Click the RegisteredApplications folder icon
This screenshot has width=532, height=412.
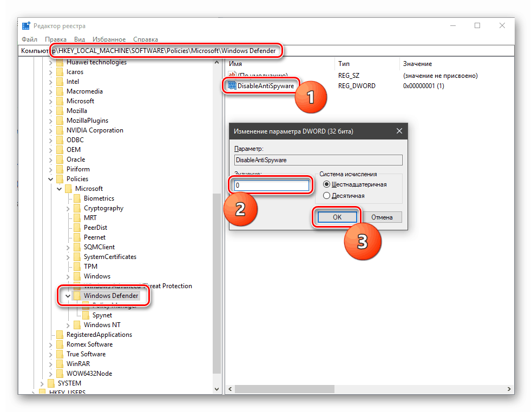(x=60, y=334)
